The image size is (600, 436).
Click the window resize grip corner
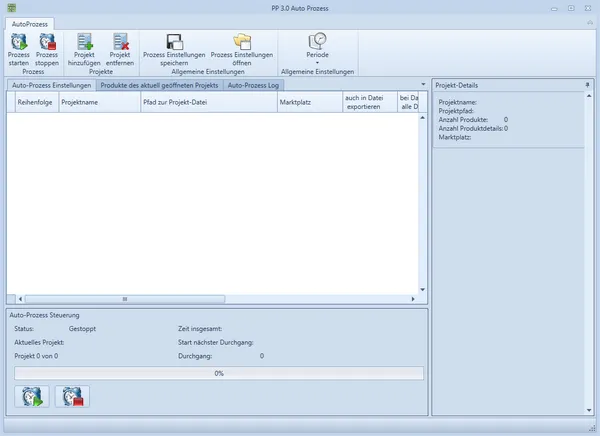592,428
